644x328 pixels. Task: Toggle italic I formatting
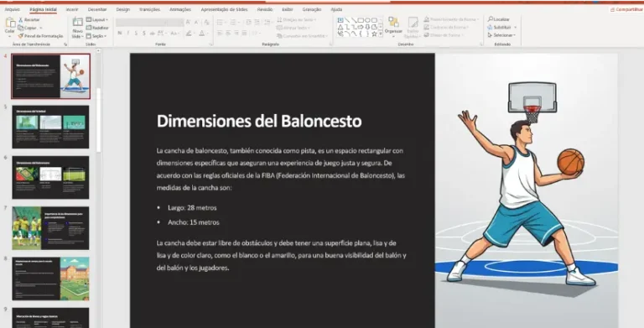click(127, 34)
